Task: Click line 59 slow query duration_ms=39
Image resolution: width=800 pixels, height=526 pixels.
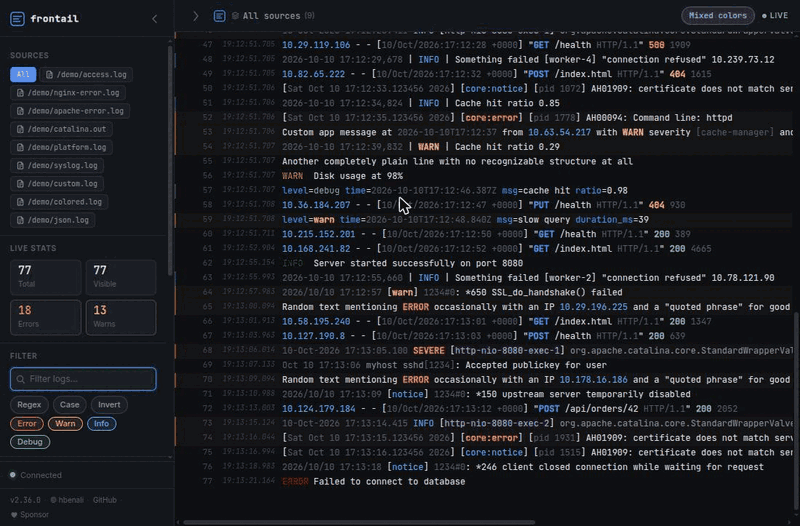Action: (x=485, y=219)
